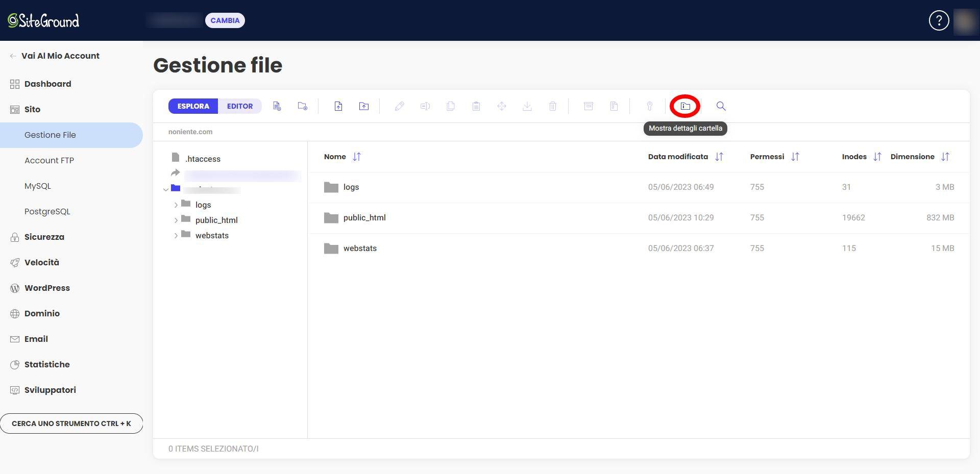Expand the logs folder in tree
980x474 pixels.
176,205
